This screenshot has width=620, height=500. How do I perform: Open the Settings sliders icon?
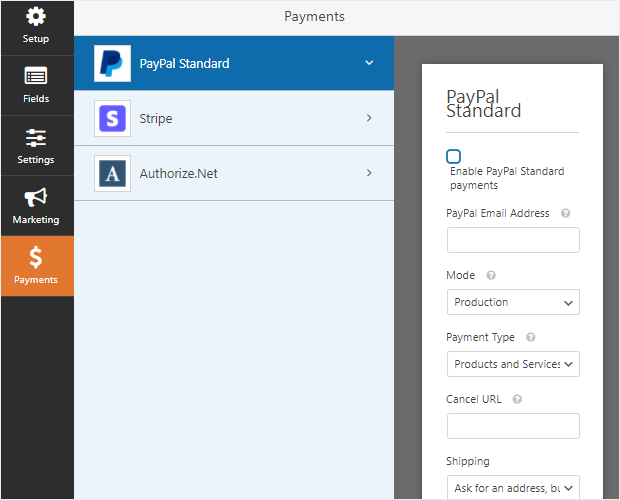pyautogui.click(x=36, y=138)
